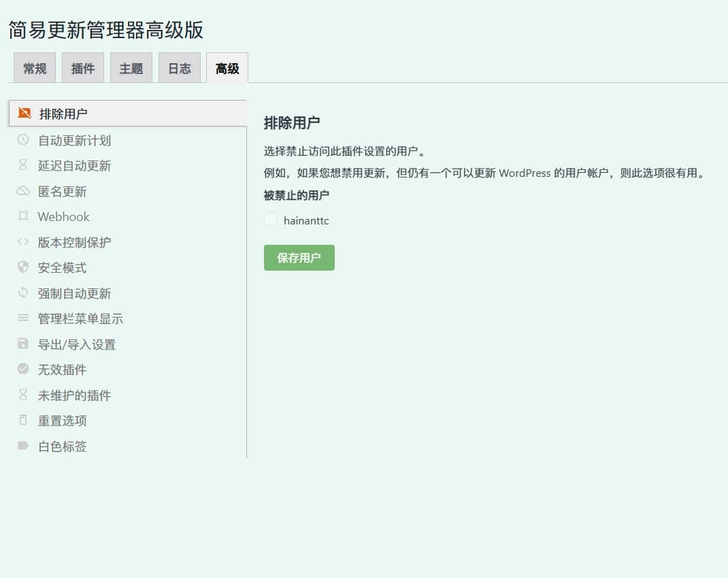Image resolution: width=728 pixels, height=578 pixels.
Task: Click the shield icon for 安全模式
Action: 23,267
